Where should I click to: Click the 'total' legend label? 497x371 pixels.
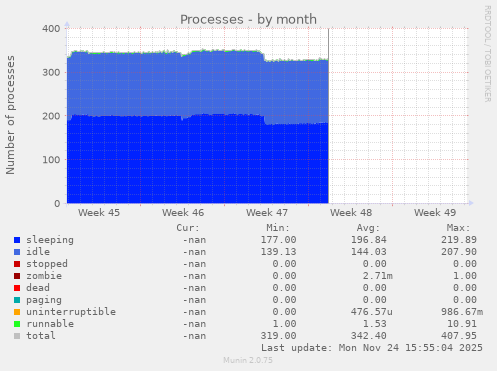(x=41, y=336)
